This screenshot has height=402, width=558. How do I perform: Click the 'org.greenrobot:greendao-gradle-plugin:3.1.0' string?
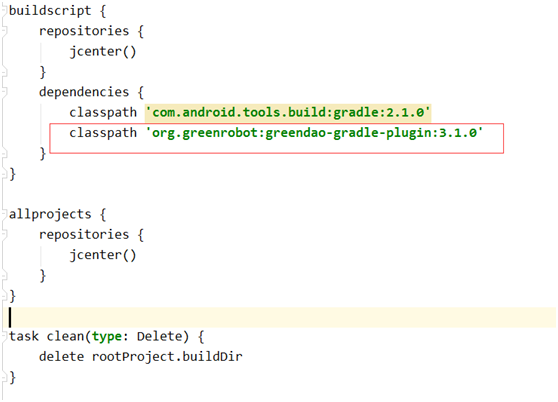point(314,133)
